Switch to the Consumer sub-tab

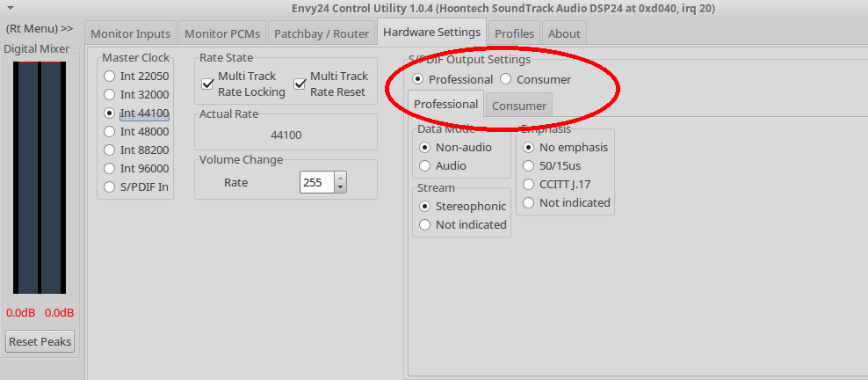pos(518,106)
